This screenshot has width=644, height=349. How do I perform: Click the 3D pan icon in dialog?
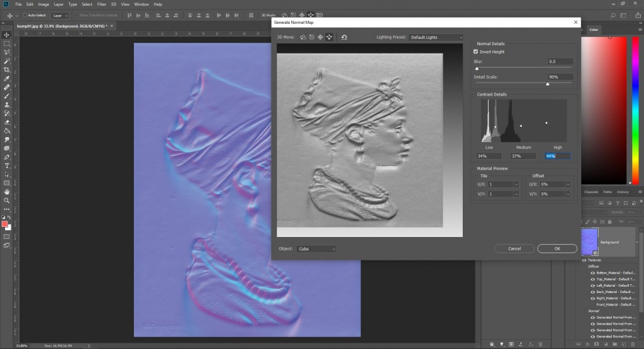tap(320, 38)
